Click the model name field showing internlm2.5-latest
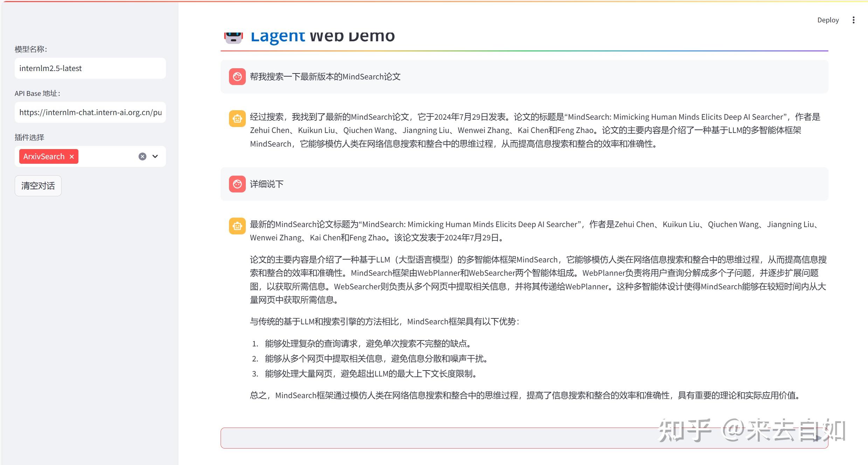Image resolution: width=868 pixels, height=465 pixels. point(90,68)
